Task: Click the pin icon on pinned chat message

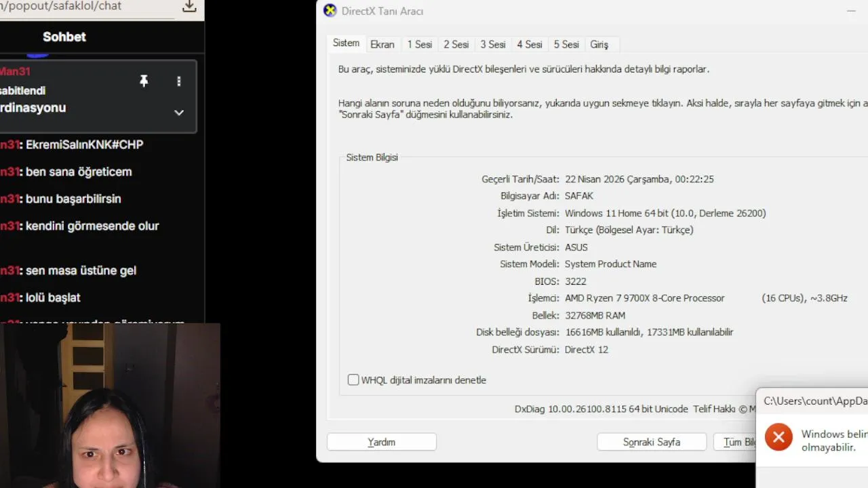Action: click(144, 81)
